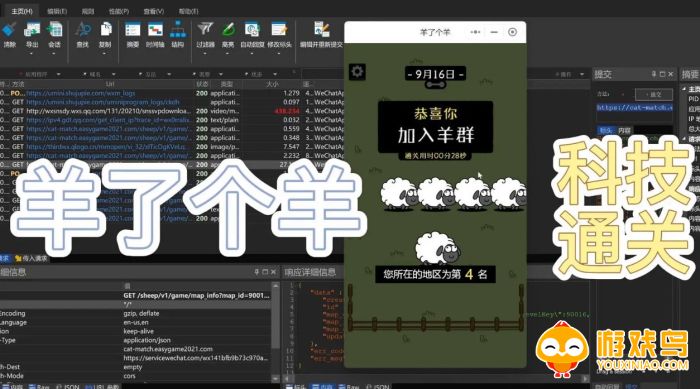This screenshot has height=389, width=700.
Task: Click the 会话 (Sessions) toolbar icon
Action: (54, 30)
